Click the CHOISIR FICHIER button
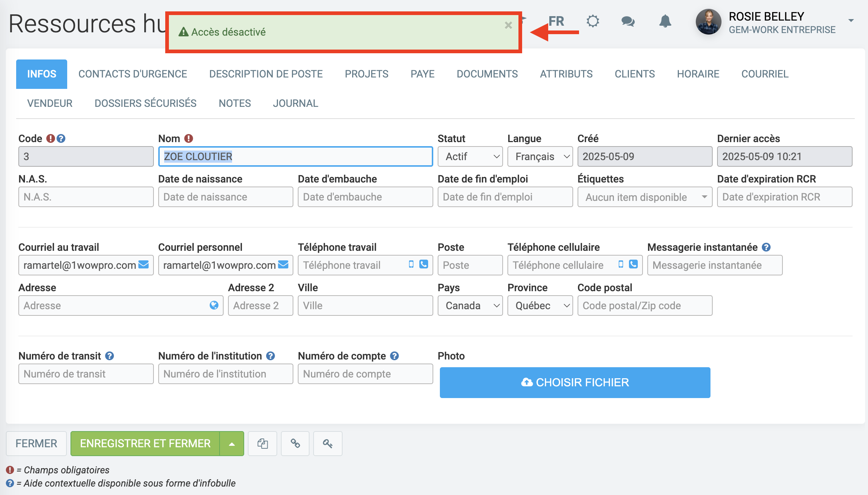Screen dimensions: 868x495 [575, 382]
